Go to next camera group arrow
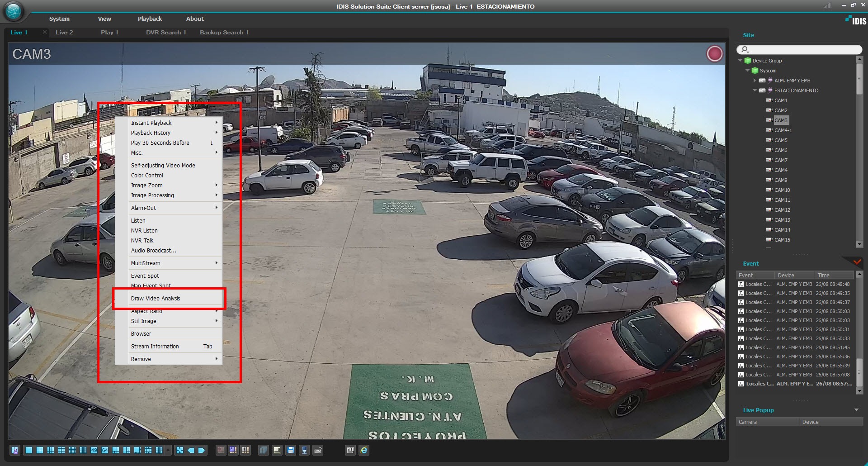 tap(202, 450)
